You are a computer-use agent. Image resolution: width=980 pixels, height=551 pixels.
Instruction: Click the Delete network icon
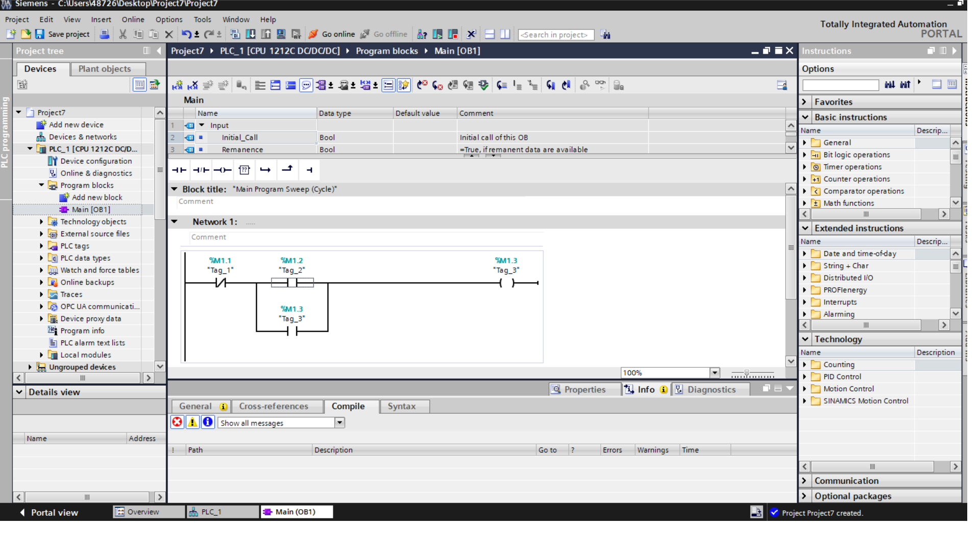[192, 85]
